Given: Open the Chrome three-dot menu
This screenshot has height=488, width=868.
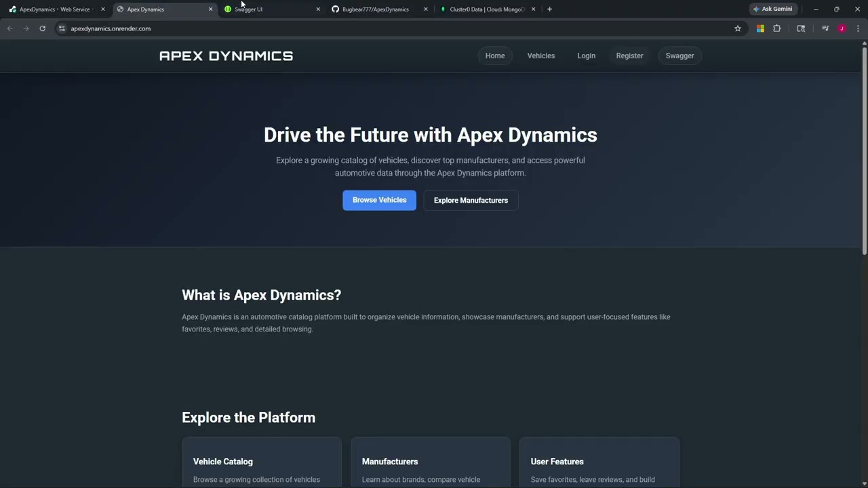Looking at the screenshot, I should (858, 28).
